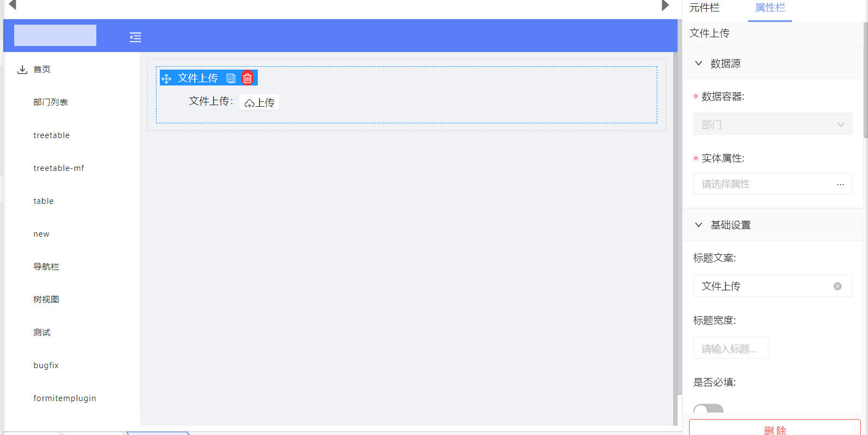Viewport: 868px width, 435px height.
Task: Click the cloud 上传 upload button
Action: pos(259,102)
